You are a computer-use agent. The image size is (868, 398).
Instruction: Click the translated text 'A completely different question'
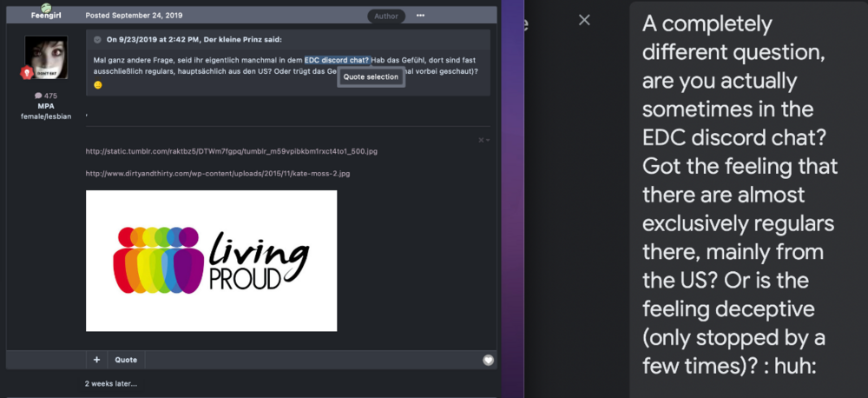(x=734, y=38)
